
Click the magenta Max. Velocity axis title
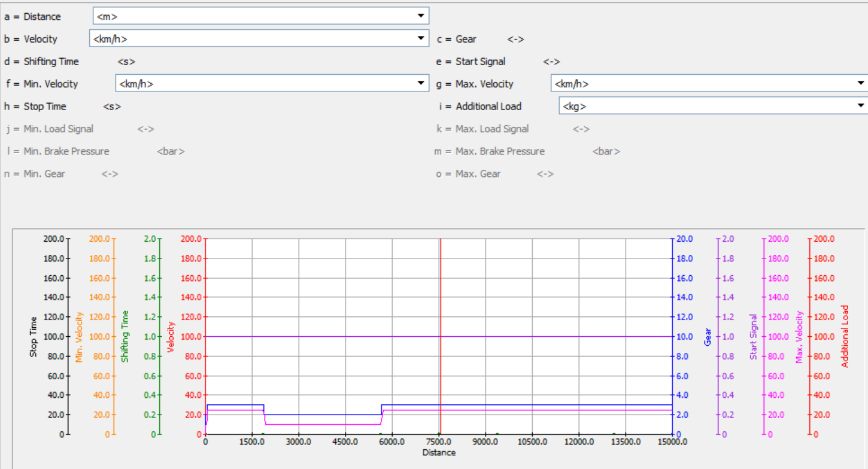pos(799,337)
